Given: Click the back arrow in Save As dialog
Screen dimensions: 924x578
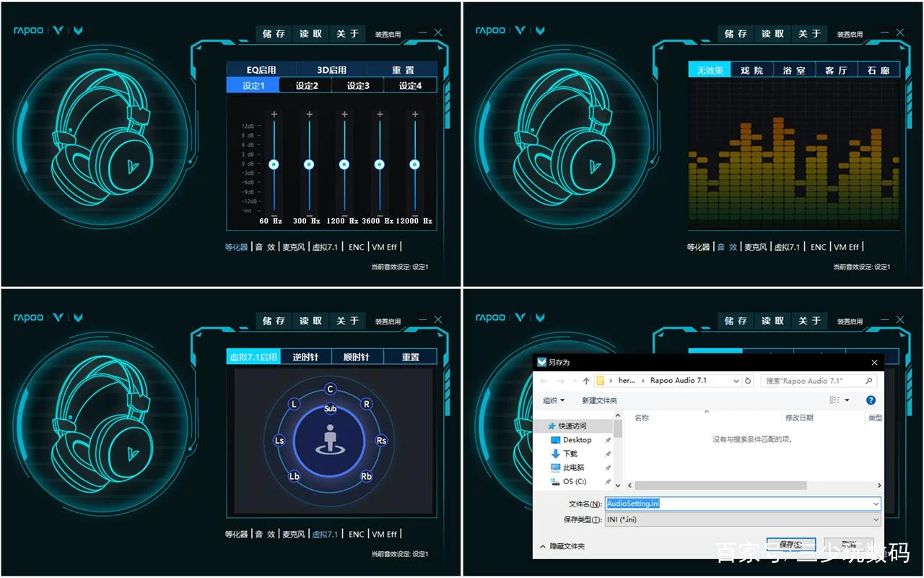Looking at the screenshot, I should pyautogui.click(x=545, y=381).
